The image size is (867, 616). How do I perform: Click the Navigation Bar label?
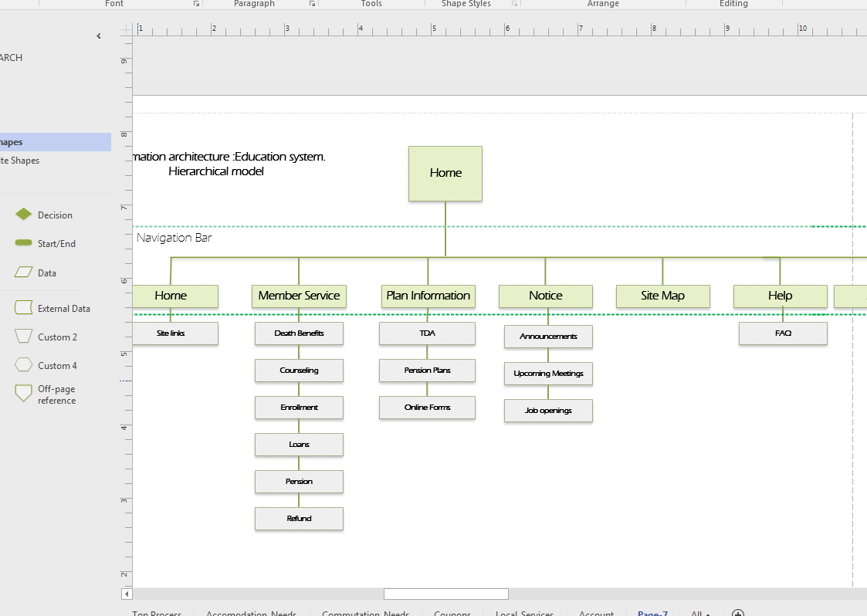(174, 238)
